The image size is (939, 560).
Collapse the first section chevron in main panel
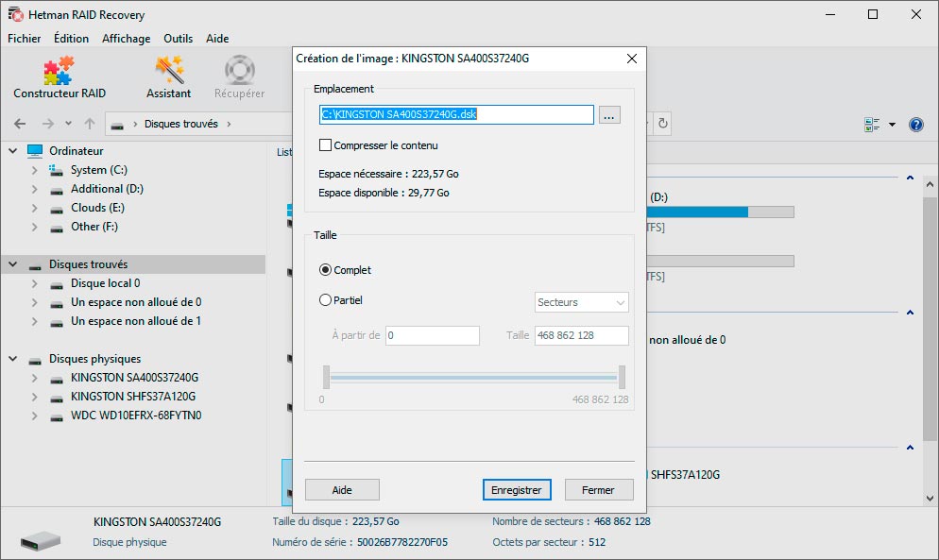click(x=911, y=178)
